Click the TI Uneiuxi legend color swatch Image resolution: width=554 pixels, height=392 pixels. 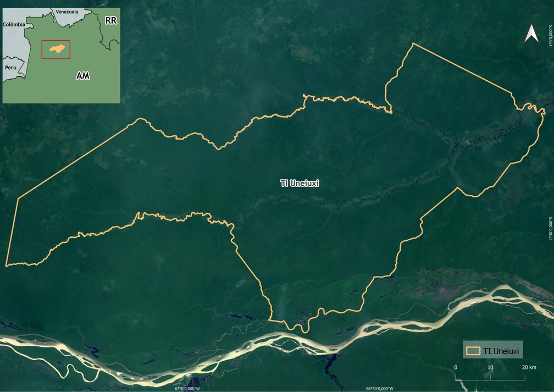473,351
